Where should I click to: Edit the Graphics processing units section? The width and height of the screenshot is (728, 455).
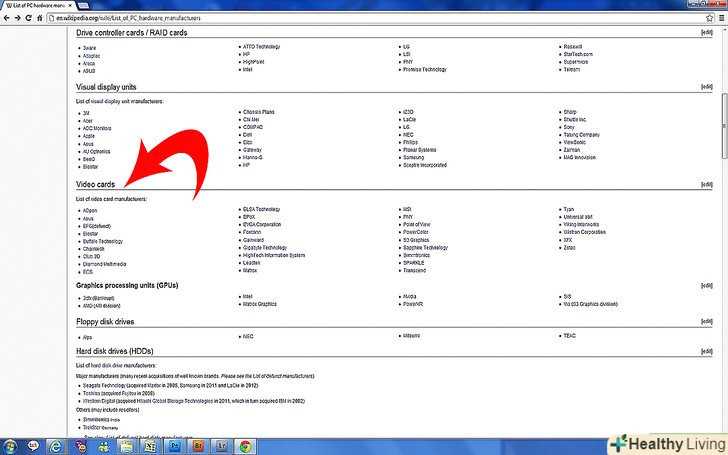706,286
